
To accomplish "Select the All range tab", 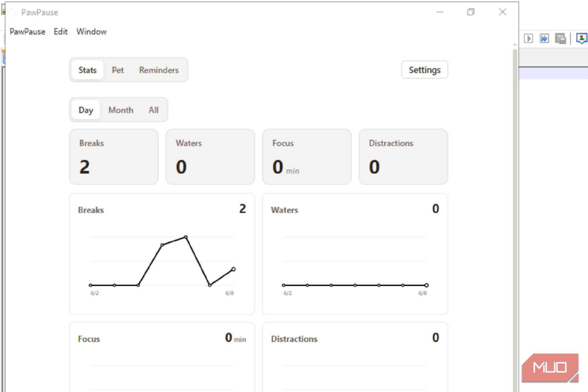I will [x=153, y=110].
